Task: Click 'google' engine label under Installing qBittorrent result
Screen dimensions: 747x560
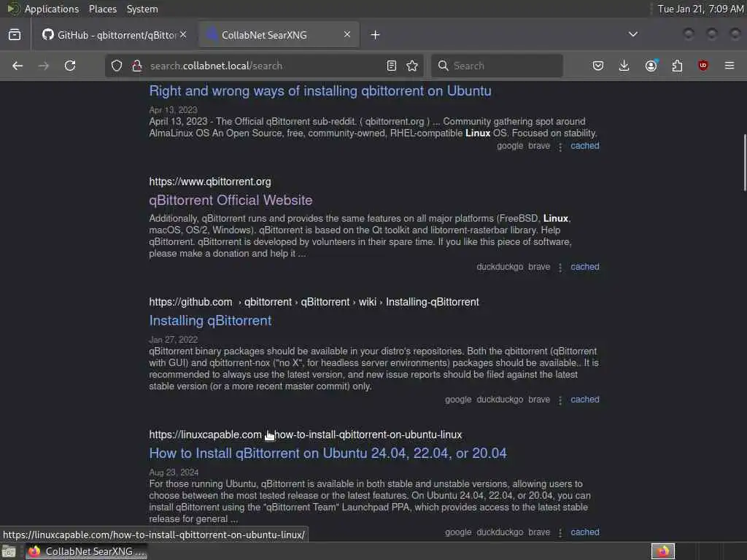Action: tap(458, 400)
